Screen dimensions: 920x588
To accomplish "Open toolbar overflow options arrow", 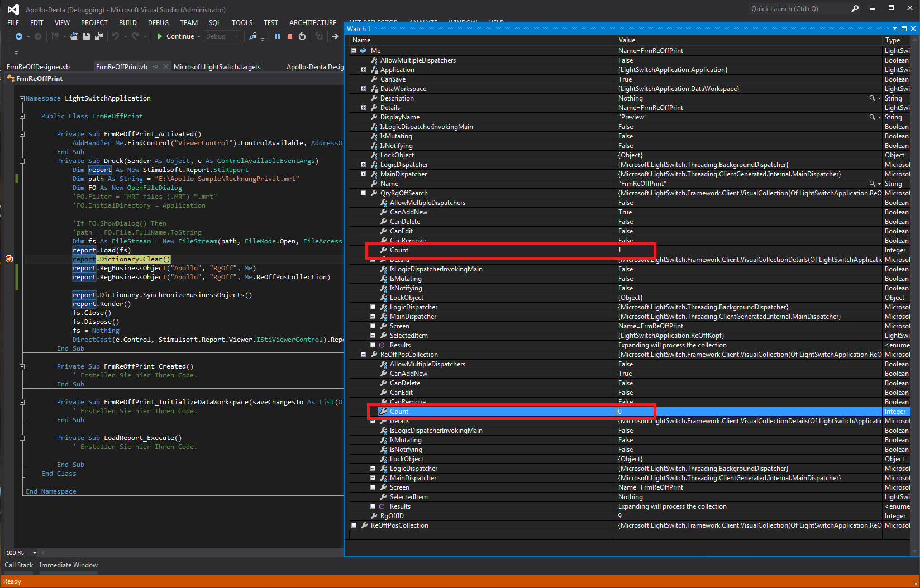I will 16,52.
